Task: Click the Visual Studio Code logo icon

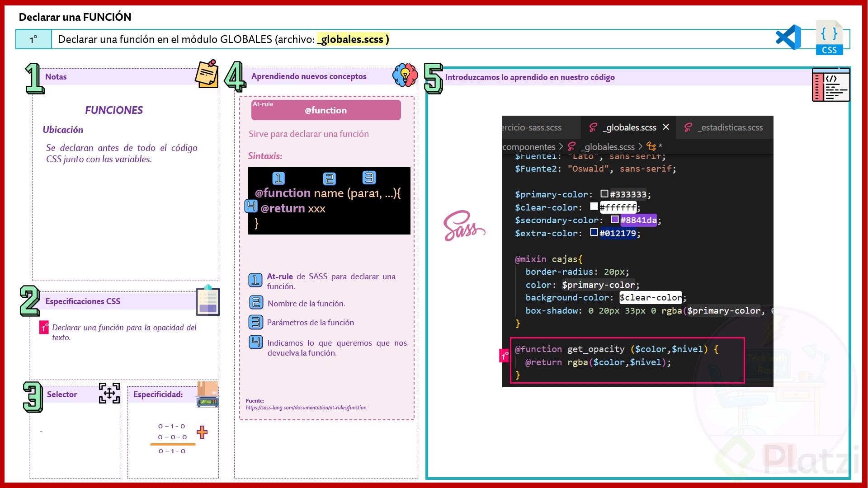Action: pyautogui.click(x=788, y=37)
